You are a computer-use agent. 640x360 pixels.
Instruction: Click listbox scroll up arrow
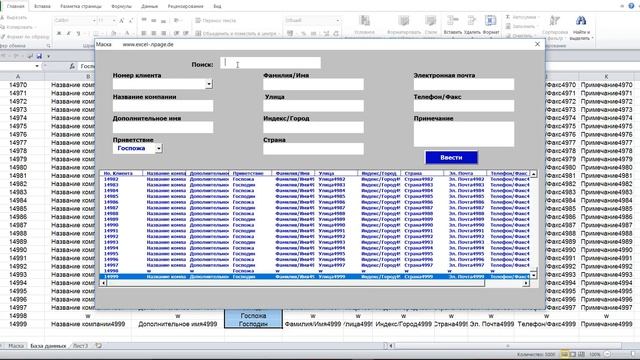pos(533,174)
